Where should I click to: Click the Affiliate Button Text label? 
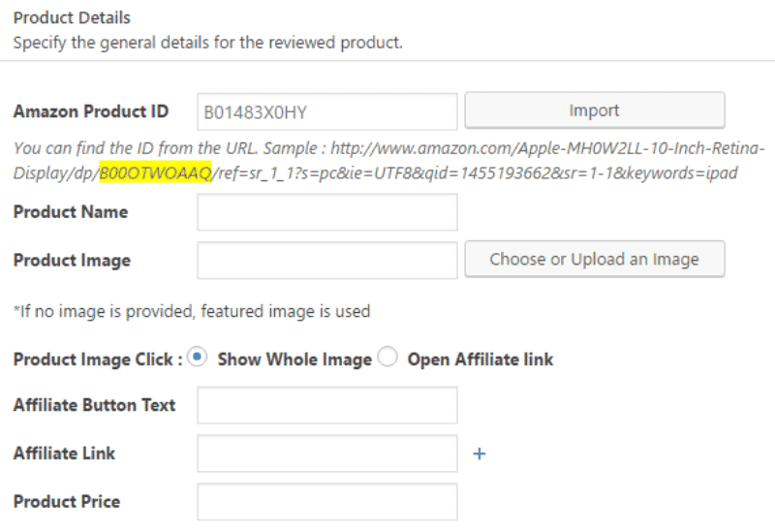tap(95, 405)
